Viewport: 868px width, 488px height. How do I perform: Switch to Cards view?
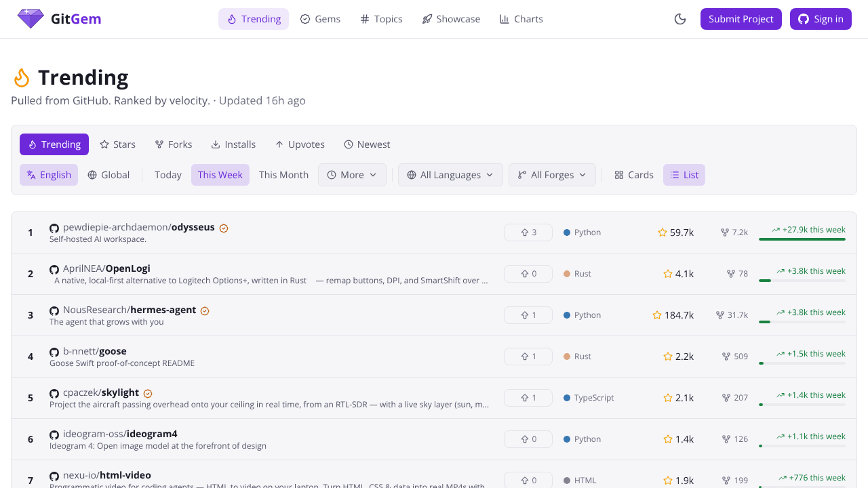click(634, 175)
